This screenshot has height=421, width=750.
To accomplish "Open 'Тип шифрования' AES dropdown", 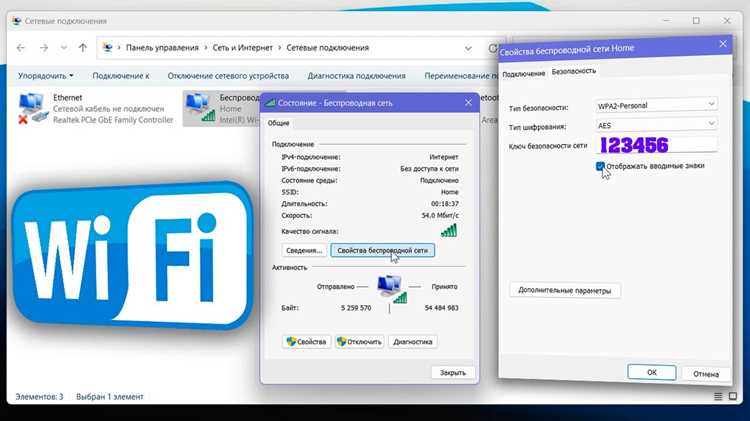I will [656, 124].
